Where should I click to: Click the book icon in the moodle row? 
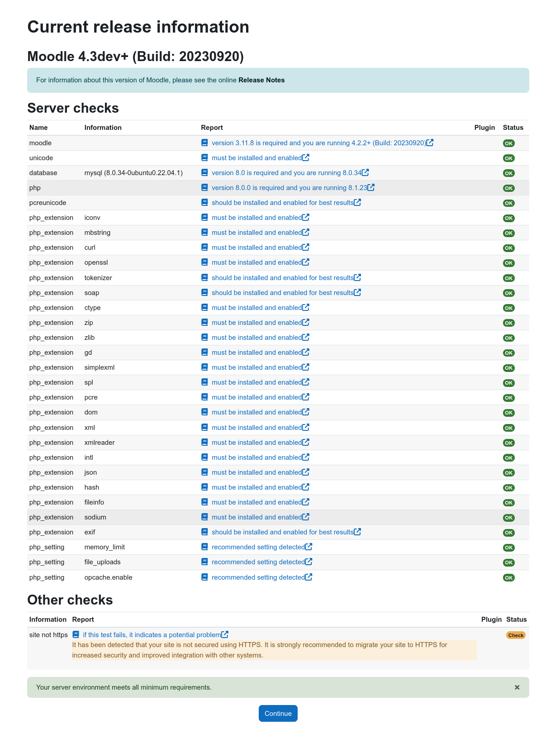pos(204,143)
